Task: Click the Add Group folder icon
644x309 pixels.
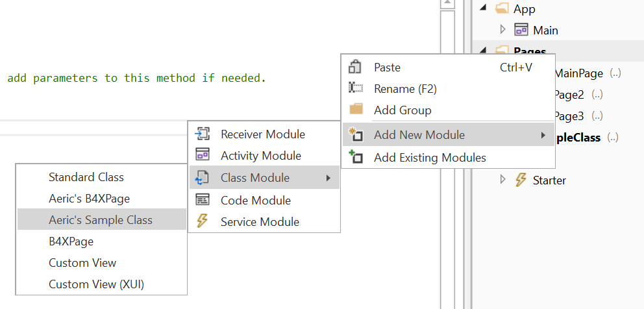Action: pyautogui.click(x=356, y=110)
